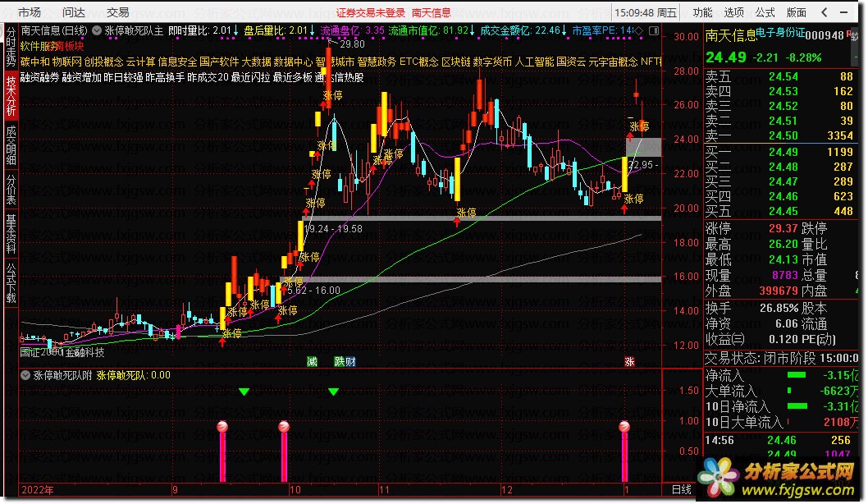
Task: Click the first red ball signal in September
Action: pos(222,427)
